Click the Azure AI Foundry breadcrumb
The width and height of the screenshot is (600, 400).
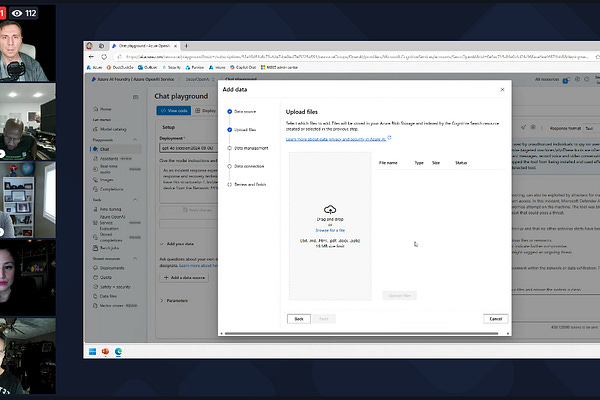132,79
